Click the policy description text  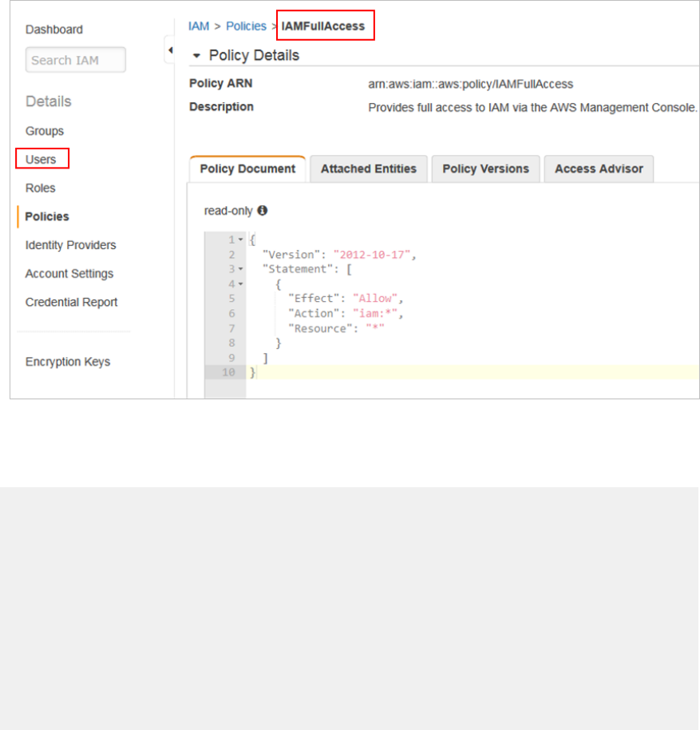click(532, 108)
